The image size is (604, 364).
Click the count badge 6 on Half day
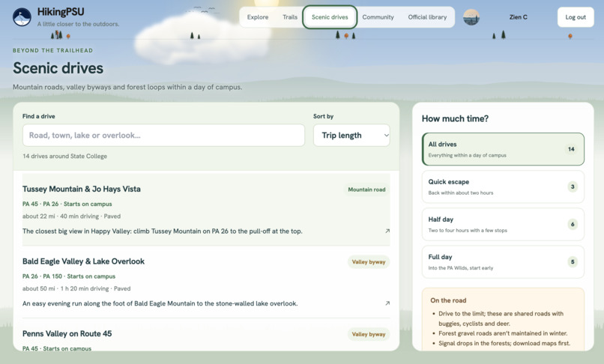pos(573,224)
